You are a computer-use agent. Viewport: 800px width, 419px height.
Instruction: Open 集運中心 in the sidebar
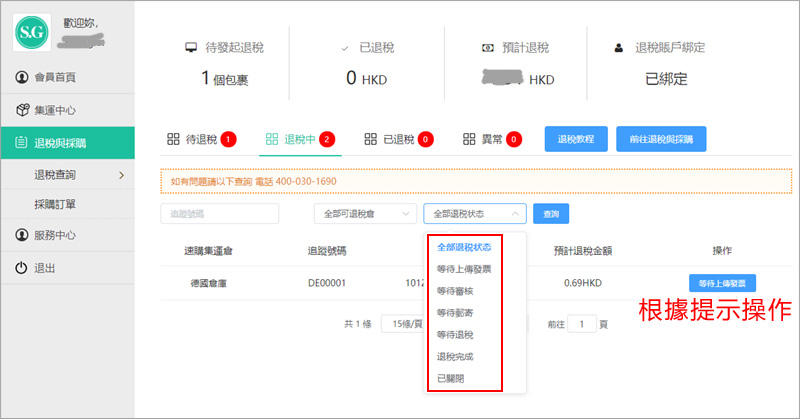coord(54,109)
